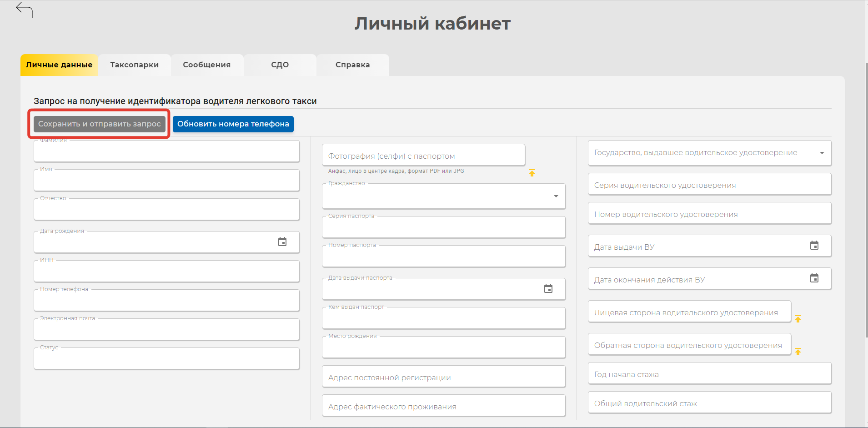Screen dimensions: 868x428
Task: Click the page vertical scrollbar
Action: (x=866, y=200)
